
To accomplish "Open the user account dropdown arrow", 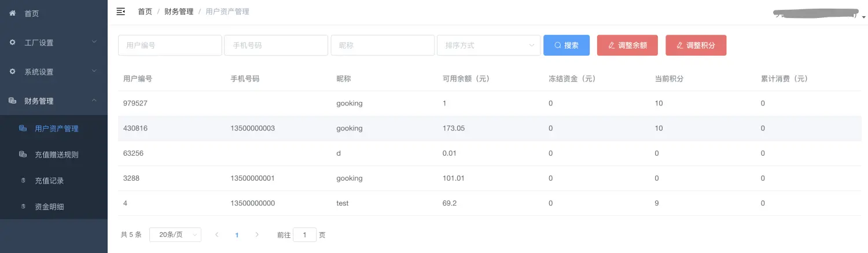I will (x=864, y=17).
